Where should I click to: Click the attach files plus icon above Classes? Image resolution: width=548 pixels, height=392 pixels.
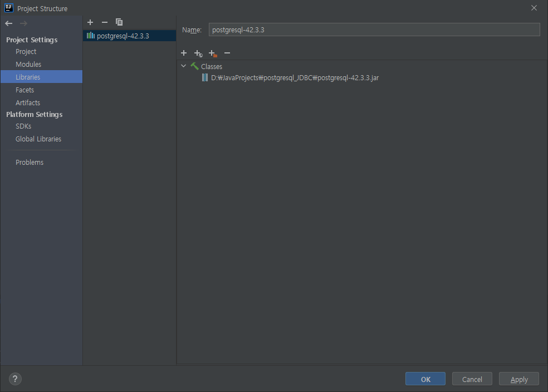coord(184,53)
